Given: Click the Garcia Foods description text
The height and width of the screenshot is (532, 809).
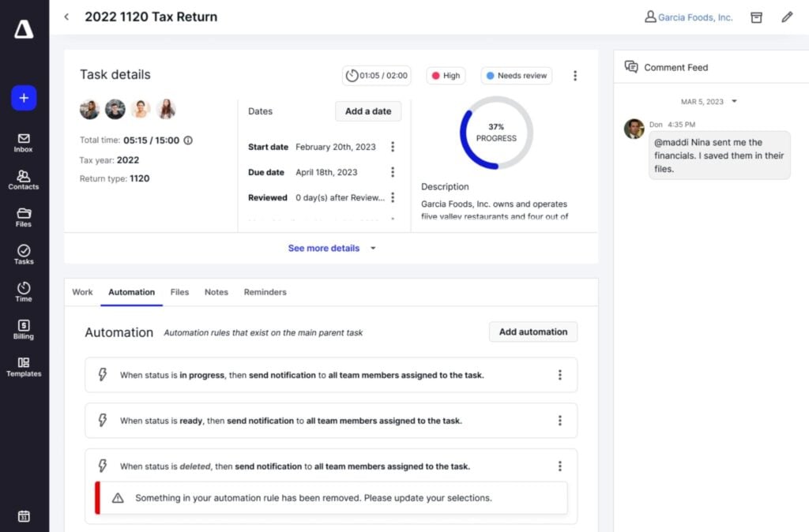Looking at the screenshot, I should pos(495,210).
